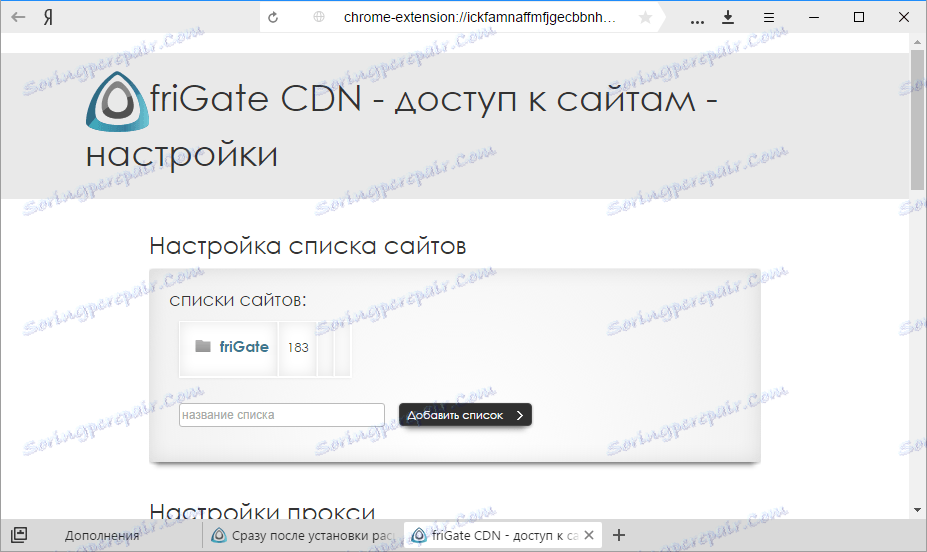Click the 183 sites count
Image resolution: width=927 pixels, height=552 pixels.
click(298, 348)
